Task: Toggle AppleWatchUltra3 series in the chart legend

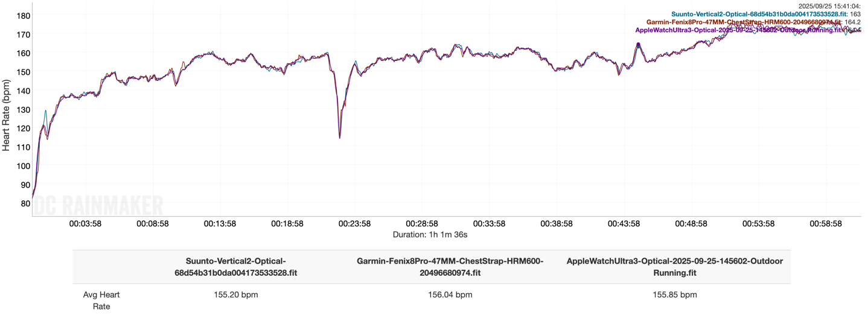Action: [x=738, y=30]
